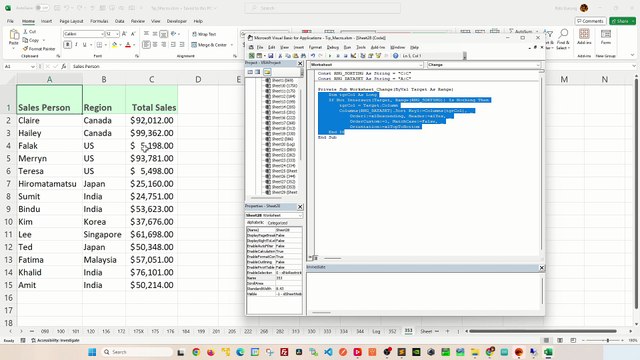Screen dimensions: 640x360
Task: Click the Break pause icon in VBA toolbar
Action: point(338,56)
